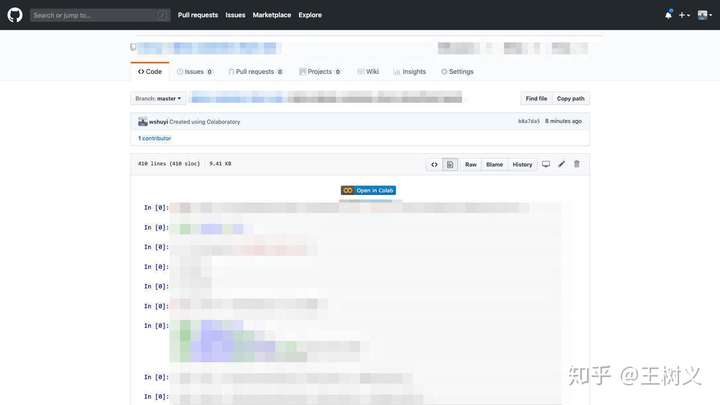Open Explore in the top navigation

click(x=310, y=15)
